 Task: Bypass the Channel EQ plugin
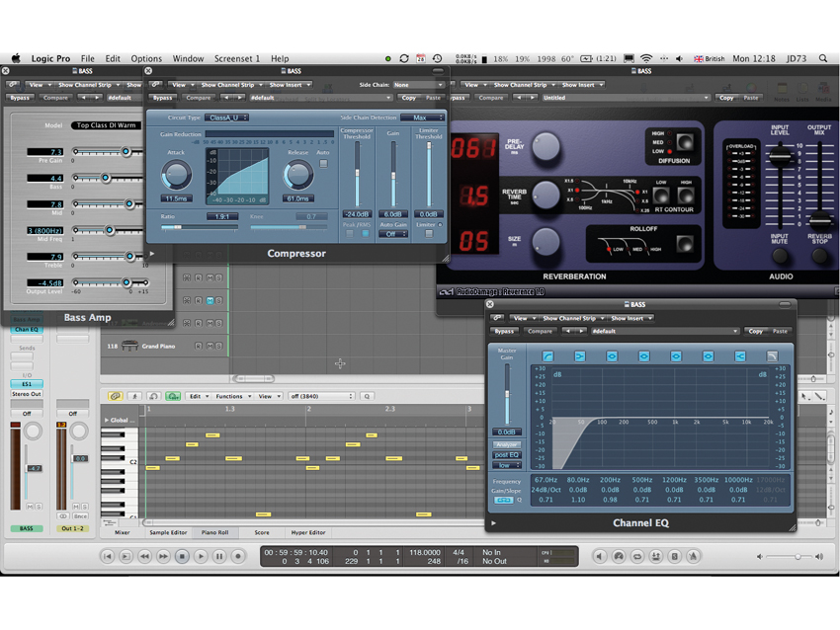(504, 331)
